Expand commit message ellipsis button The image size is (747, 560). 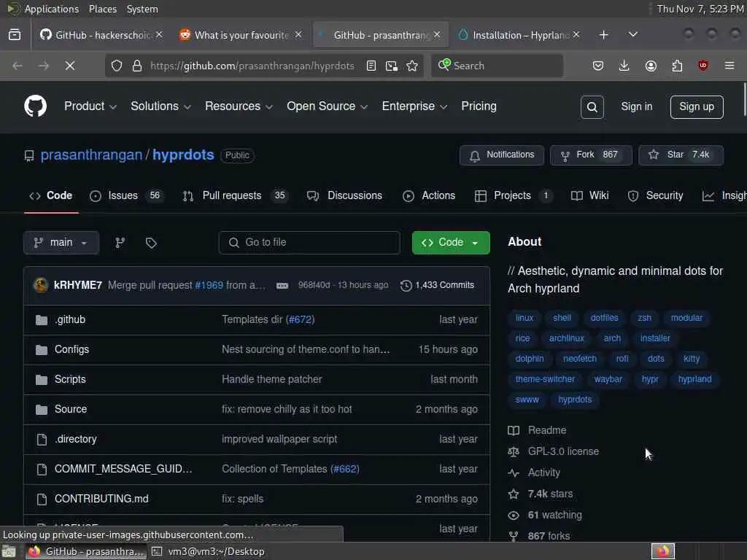[x=282, y=285]
